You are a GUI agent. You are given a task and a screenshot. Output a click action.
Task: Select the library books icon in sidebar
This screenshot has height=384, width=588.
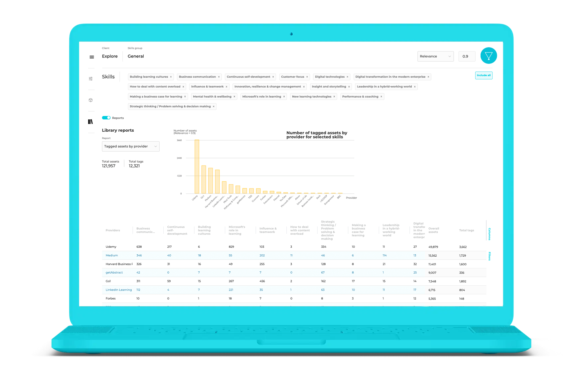(90, 122)
